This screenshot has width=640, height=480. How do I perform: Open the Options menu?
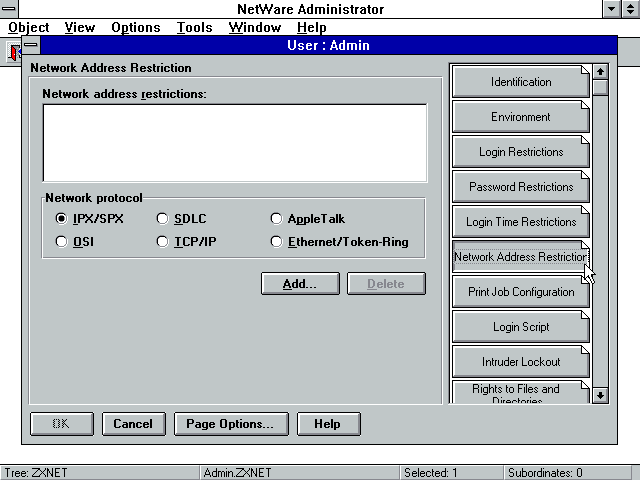pos(136,27)
